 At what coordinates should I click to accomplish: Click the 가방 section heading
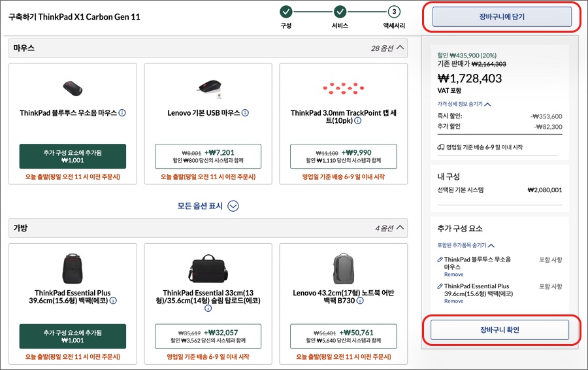[21, 227]
